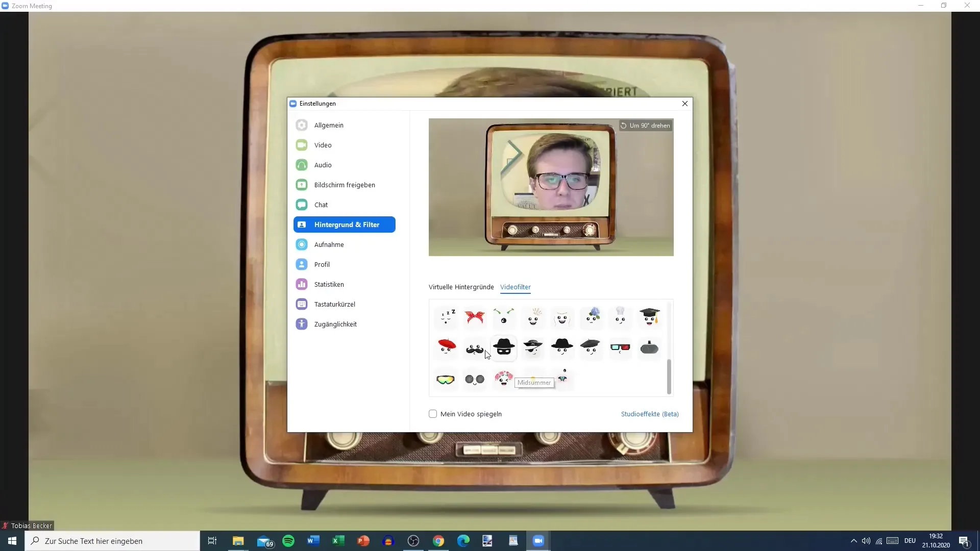The width and height of the screenshot is (980, 551).
Task: Apply the blue flower video filter
Action: (x=592, y=317)
